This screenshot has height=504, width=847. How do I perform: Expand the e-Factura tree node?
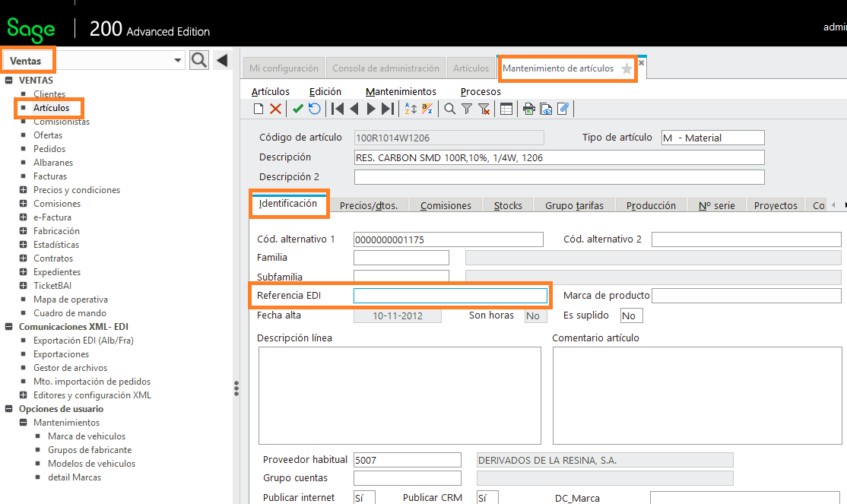(x=24, y=217)
